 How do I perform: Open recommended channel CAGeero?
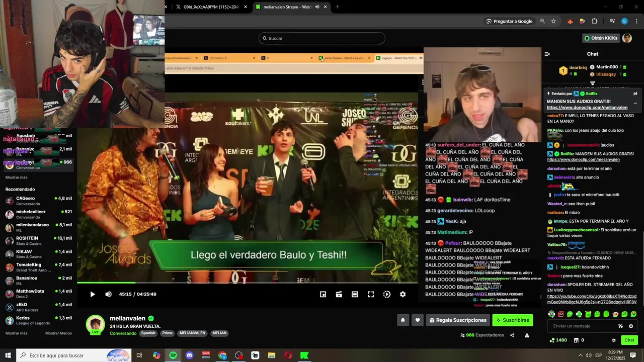(38, 201)
